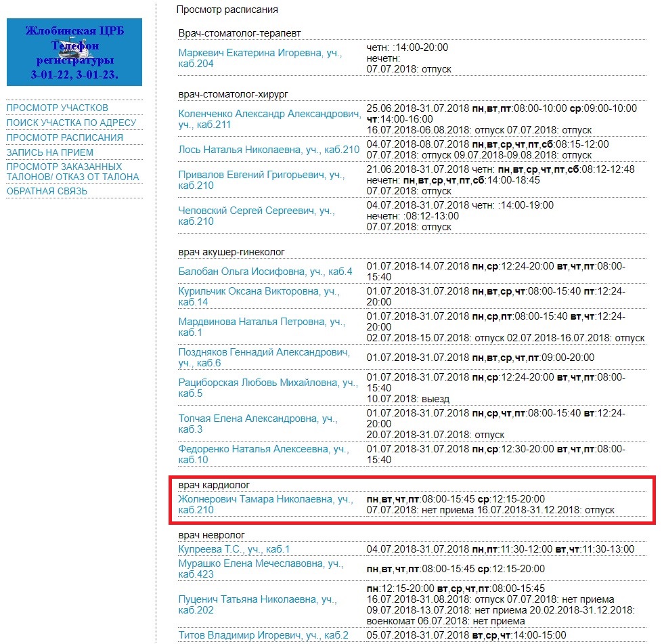Click Топчая note 20.07.2018-31.07.2018: отпуск

[x=435, y=435]
